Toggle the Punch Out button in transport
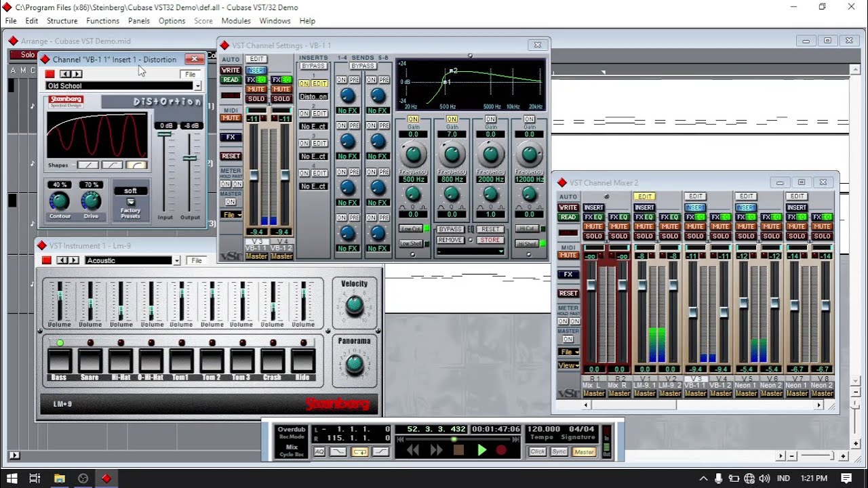 click(382, 452)
